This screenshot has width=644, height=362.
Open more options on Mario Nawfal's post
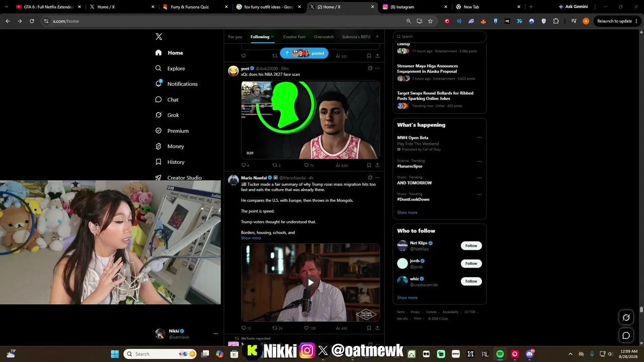377,177
